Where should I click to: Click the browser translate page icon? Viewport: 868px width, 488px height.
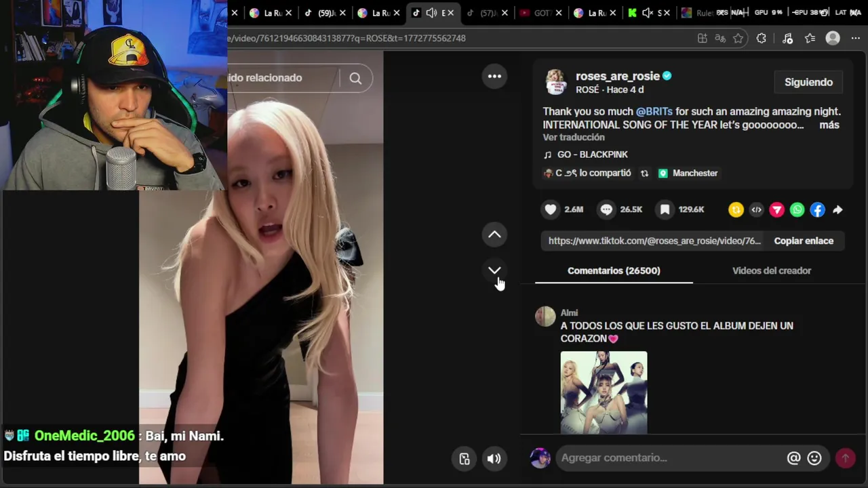[720, 38]
